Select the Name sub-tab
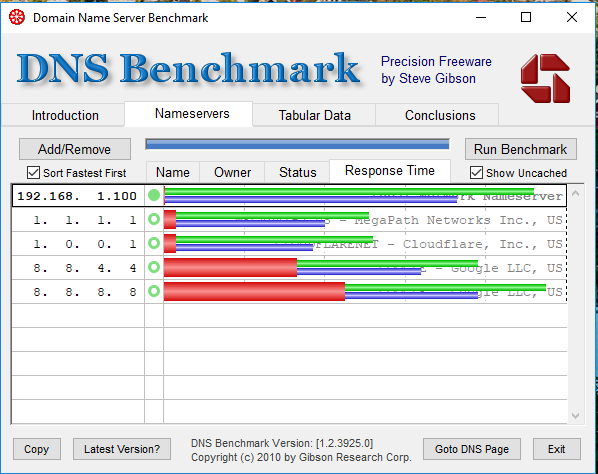Screen dimensions: 598x474 click(173, 172)
